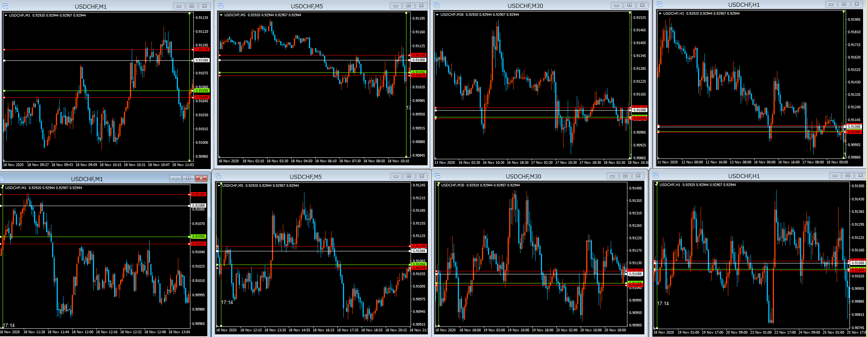Restore the upper USDCHF,M30 chart window
This screenshot has height=337, width=868.
tap(629, 5)
